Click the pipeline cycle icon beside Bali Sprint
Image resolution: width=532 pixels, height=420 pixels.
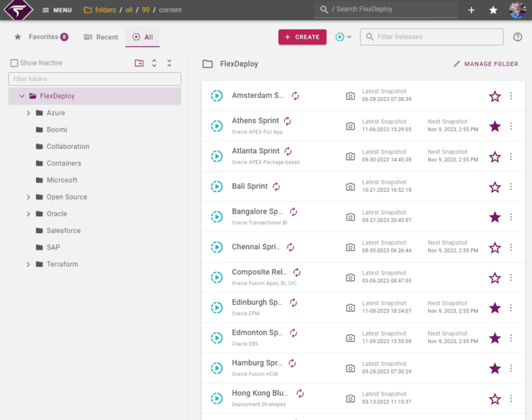[276, 186]
